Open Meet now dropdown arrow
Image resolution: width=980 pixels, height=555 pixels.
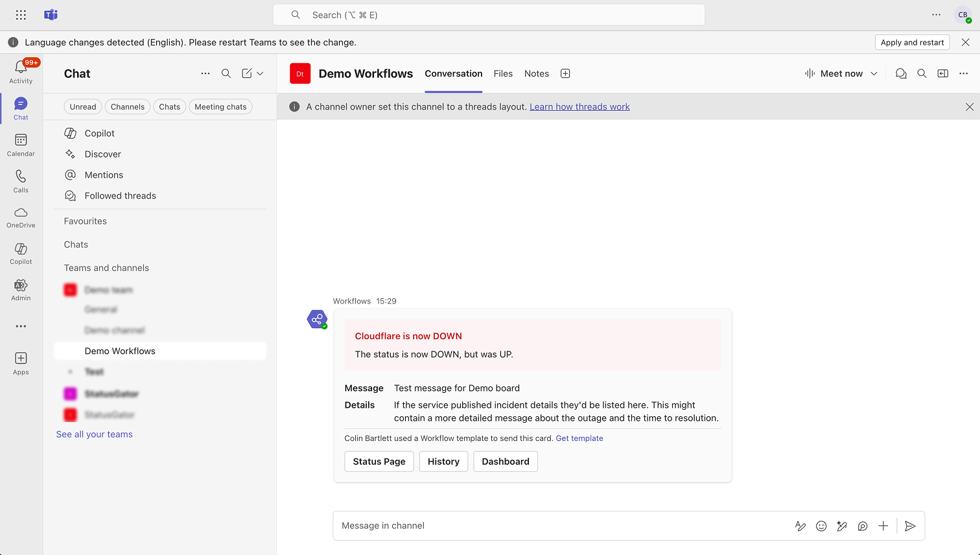pyautogui.click(x=874, y=73)
